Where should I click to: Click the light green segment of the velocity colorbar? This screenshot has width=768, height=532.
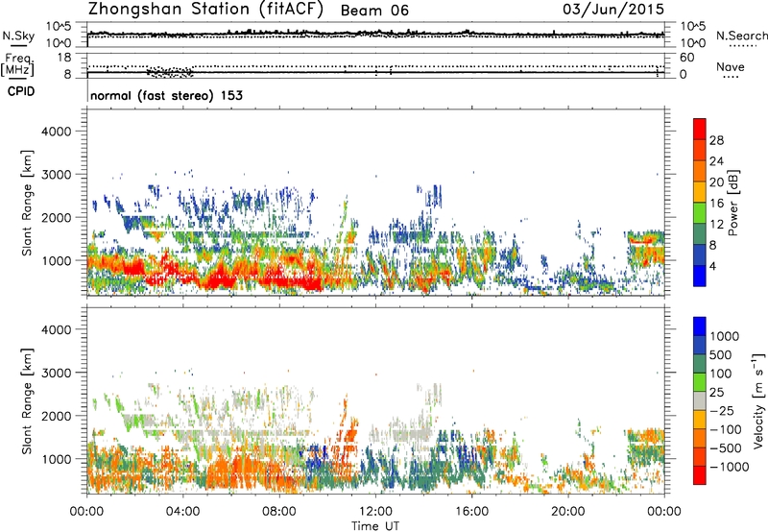coord(700,382)
